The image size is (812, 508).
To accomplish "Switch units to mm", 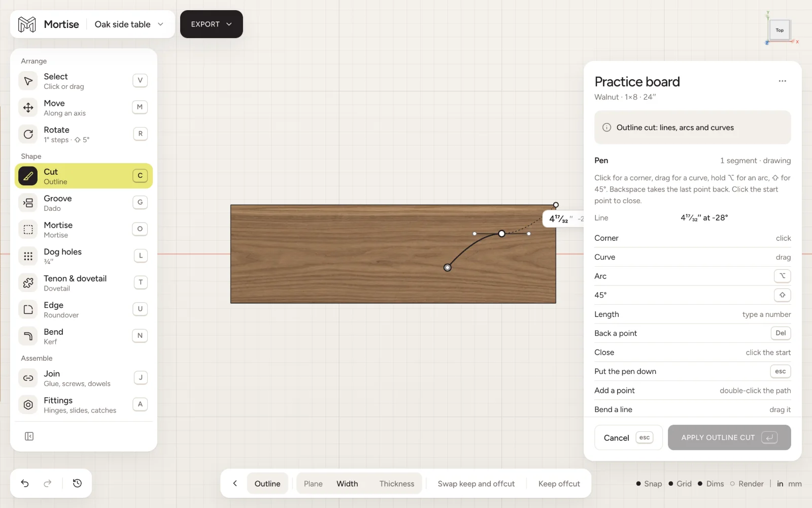I will point(795,484).
